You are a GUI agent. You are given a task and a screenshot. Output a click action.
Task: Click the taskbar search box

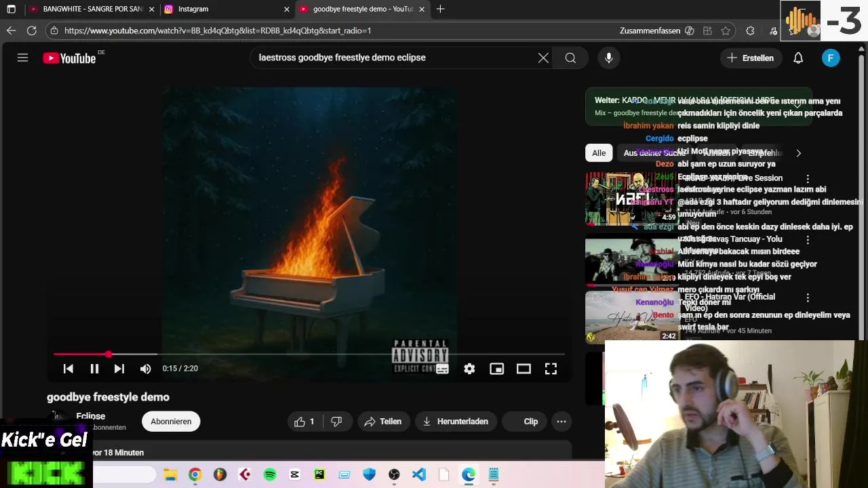coord(125,474)
